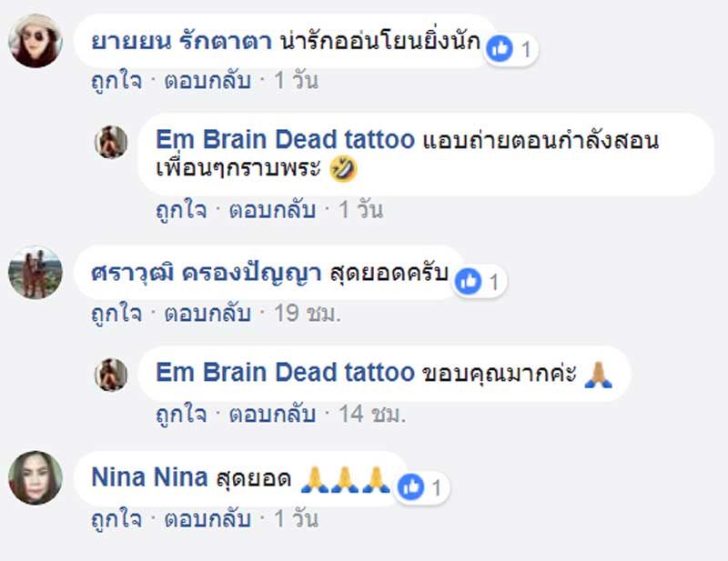Reply to Em Brain Dead tattoo's first reply
The width and height of the screenshot is (728, 561).
tap(272, 210)
